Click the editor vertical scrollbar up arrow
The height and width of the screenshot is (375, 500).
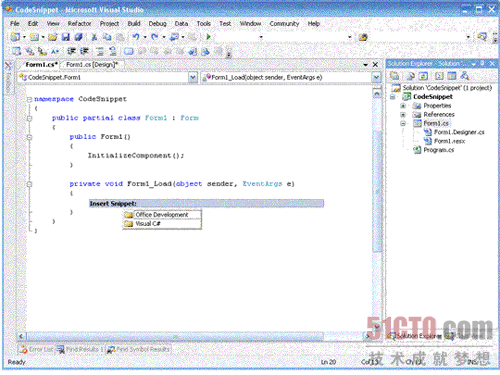tap(377, 93)
